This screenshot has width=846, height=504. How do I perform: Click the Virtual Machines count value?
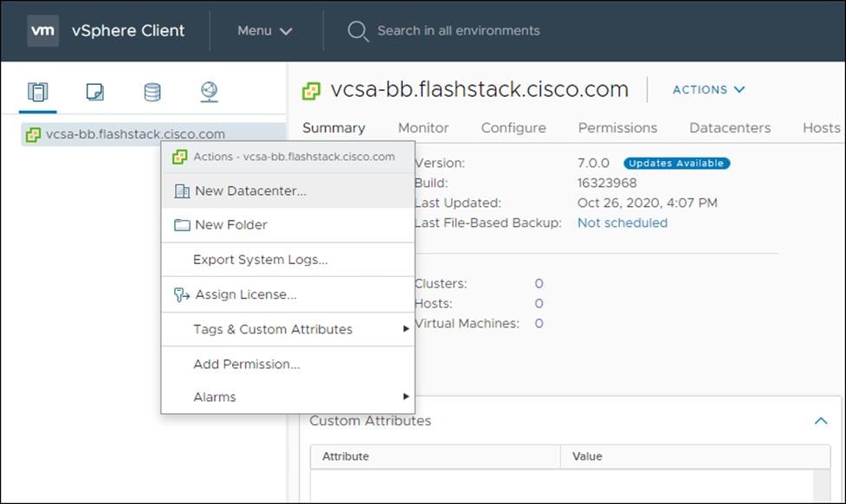pyautogui.click(x=539, y=324)
